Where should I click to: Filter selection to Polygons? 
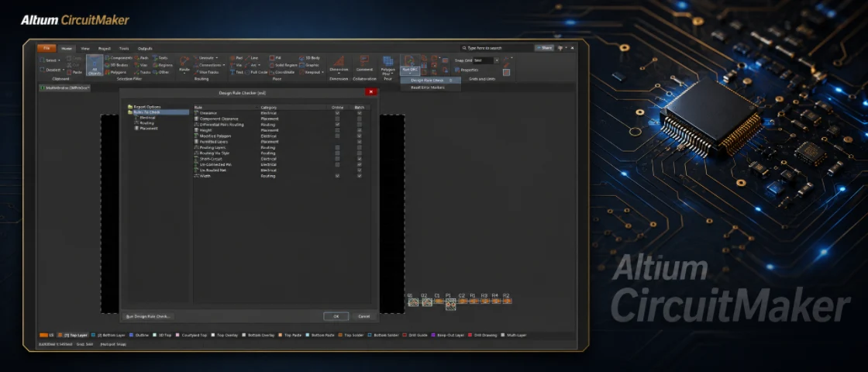coord(115,72)
